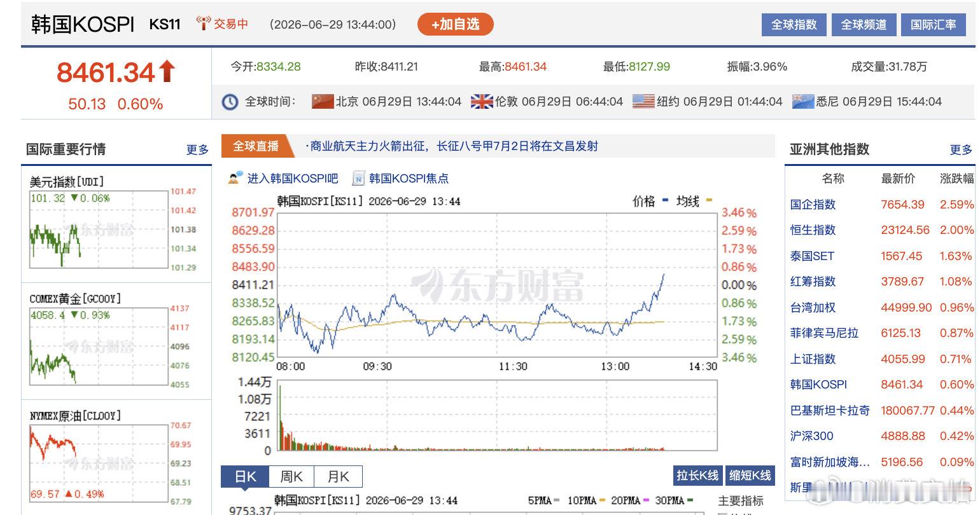Image resolution: width=980 pixels, height=515 pixels.
Task: Click the 44999.90 price in 台湾加权 row
Action: 905,308
